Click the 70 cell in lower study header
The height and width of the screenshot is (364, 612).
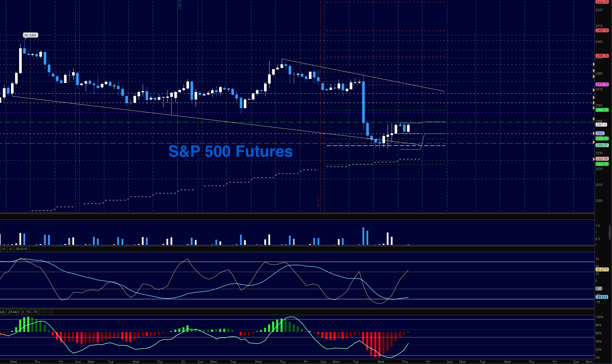[x=28, y=312]
